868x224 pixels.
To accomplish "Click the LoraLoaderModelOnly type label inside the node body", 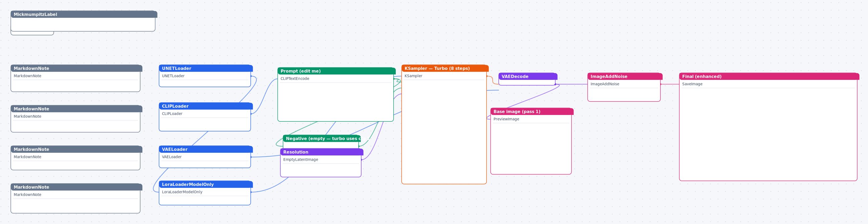I will [182, 192].
